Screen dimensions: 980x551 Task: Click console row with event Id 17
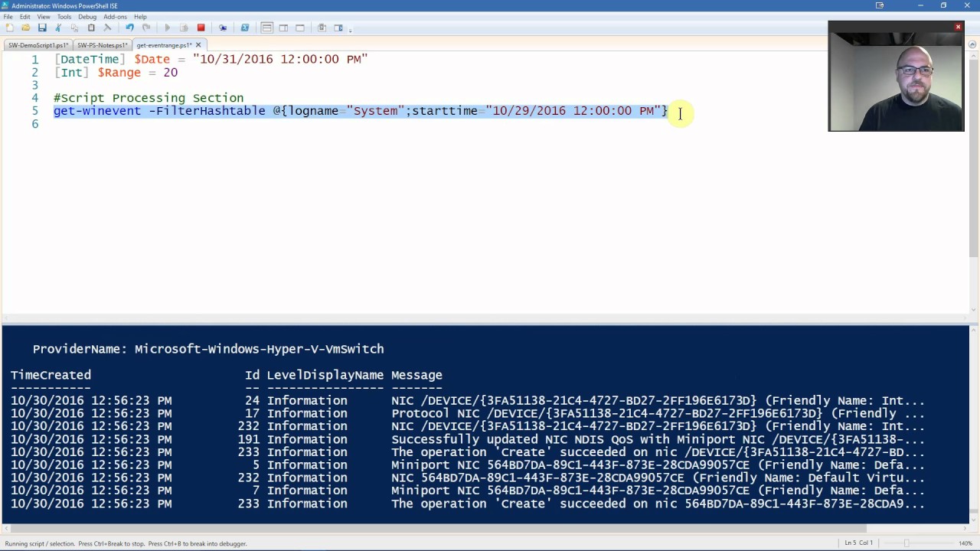tap(468, 414)
